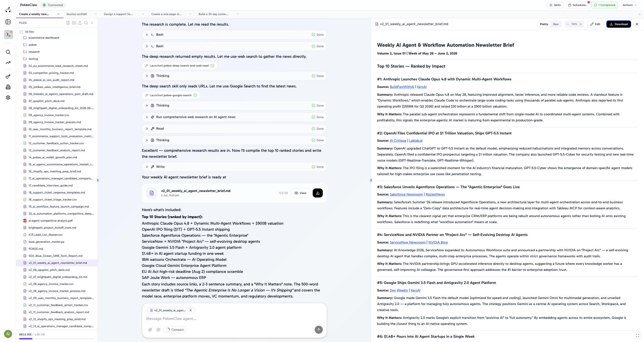Switch to 'Build a 30-day conte...' tab
Viewport: 644px width, 342px height.
click(213, 14)
